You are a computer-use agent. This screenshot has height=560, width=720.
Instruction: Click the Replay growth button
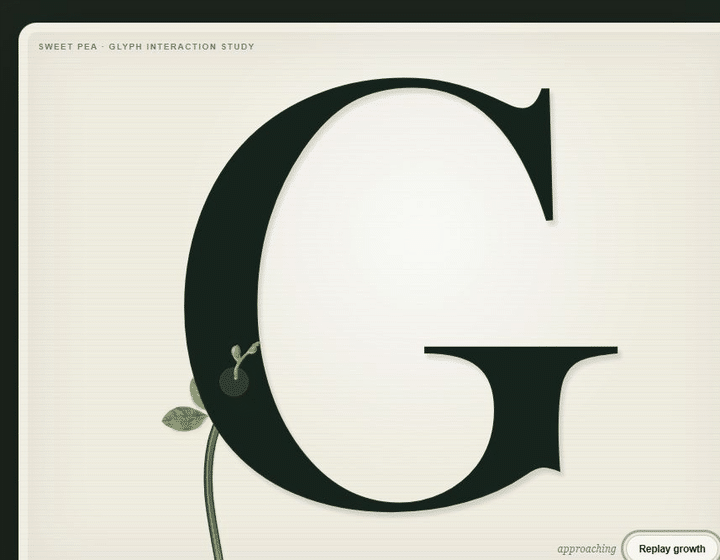point(671,548)
